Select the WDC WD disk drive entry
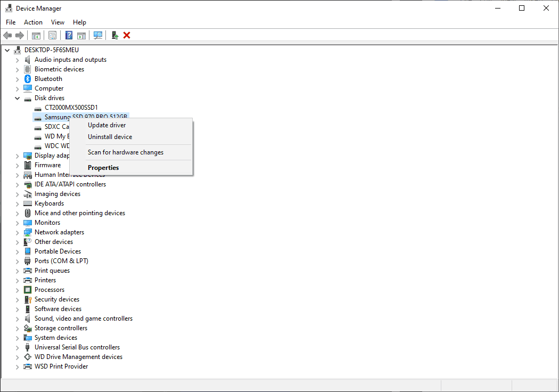This screenshot has width=559, height=392. 56,146
